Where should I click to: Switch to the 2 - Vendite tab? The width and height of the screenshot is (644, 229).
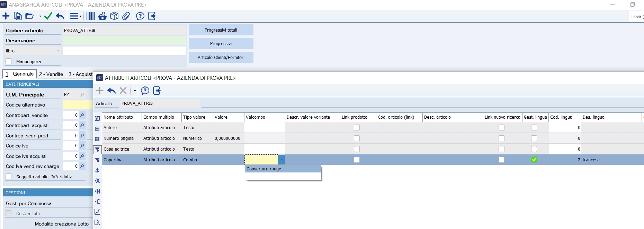tap(51, 74)
